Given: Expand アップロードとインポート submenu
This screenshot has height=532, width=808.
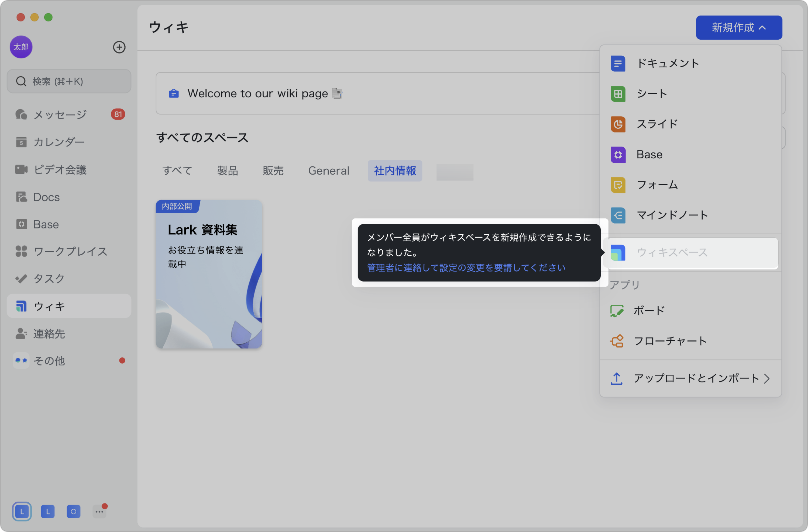Looking at the screenshot, I should tap(690, 378).
